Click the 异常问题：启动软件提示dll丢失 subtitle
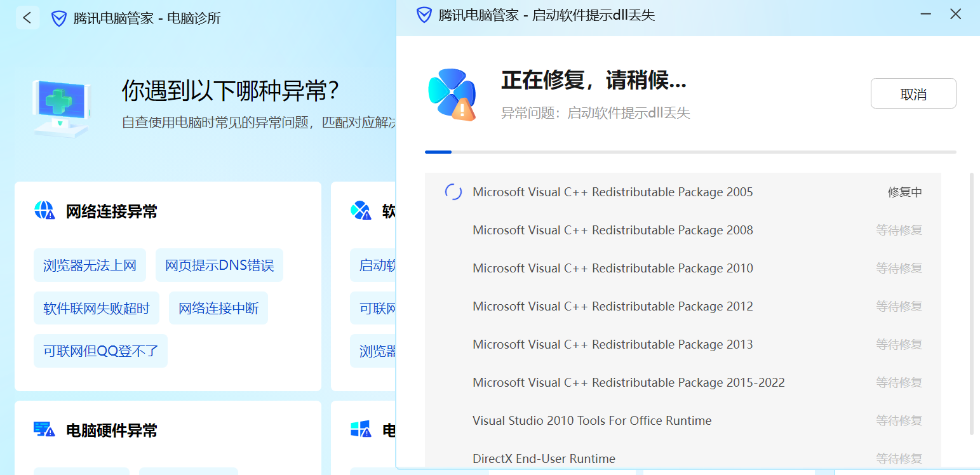 [596, 113]
